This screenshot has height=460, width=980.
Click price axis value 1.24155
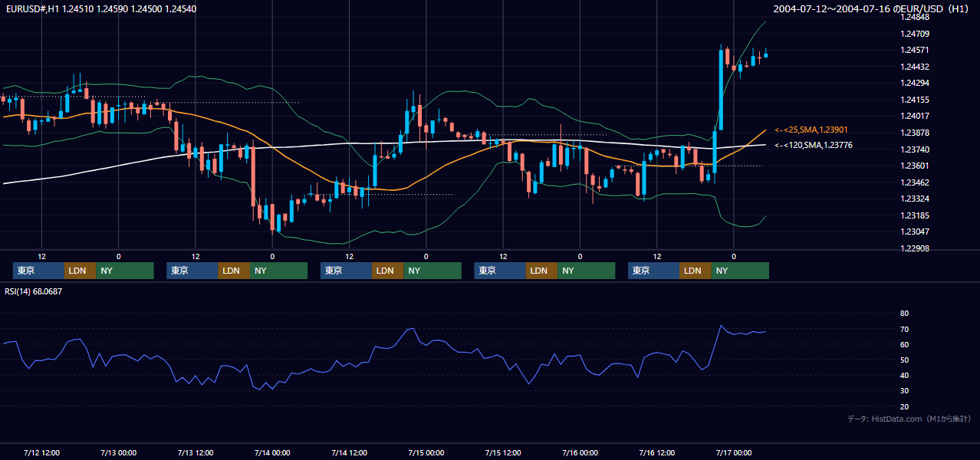pos(914,100)
